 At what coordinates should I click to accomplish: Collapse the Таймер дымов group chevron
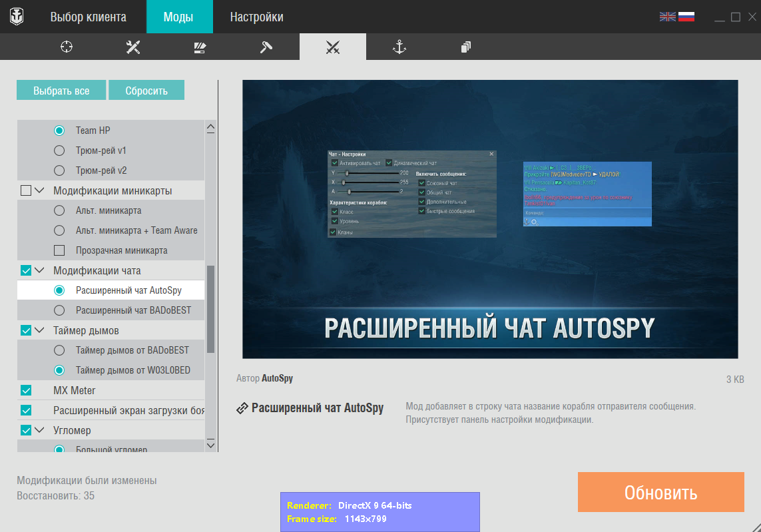[40, 330]
